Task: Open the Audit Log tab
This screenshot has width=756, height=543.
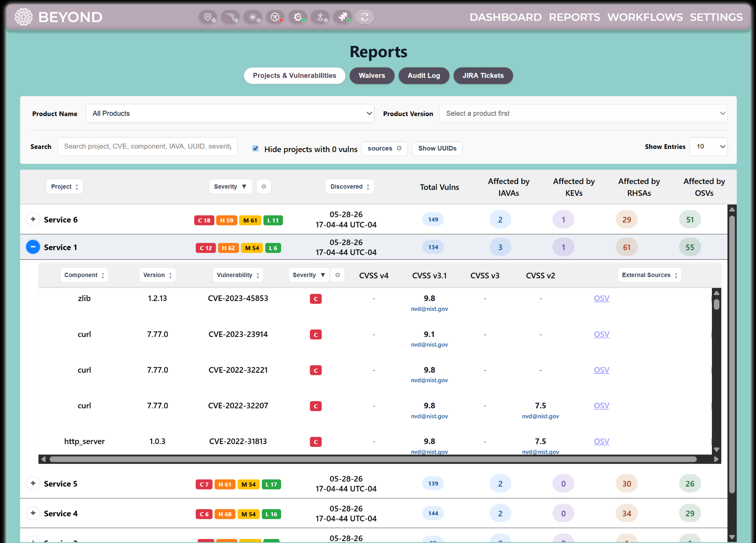Action: (424, 76)
